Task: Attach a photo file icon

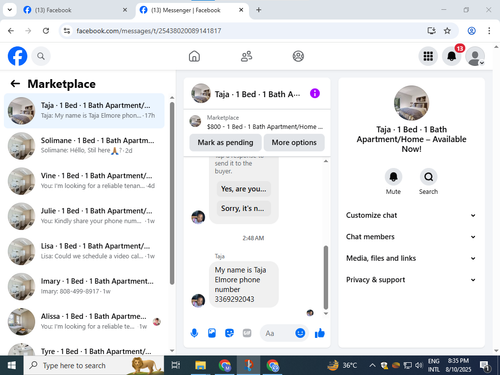Action: 212,333
